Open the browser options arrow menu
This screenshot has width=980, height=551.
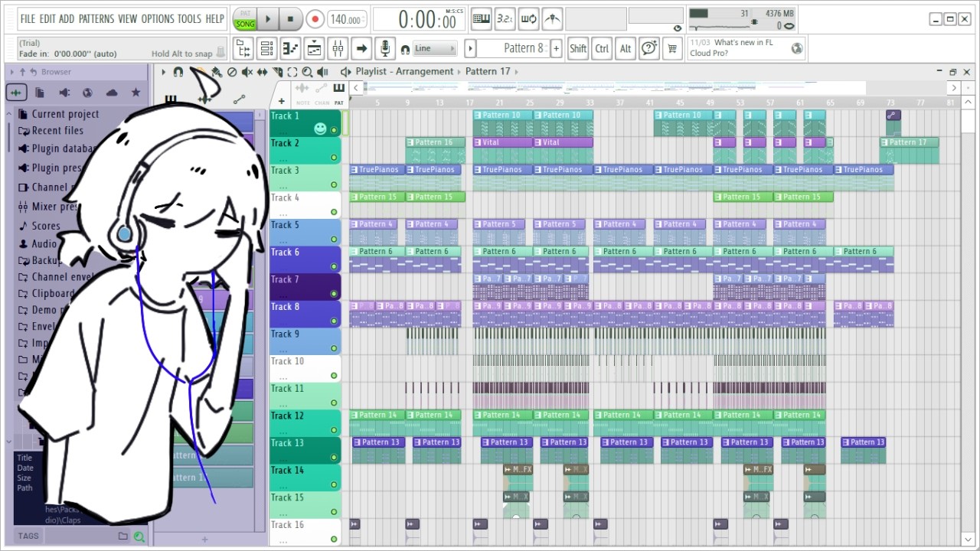12,72
